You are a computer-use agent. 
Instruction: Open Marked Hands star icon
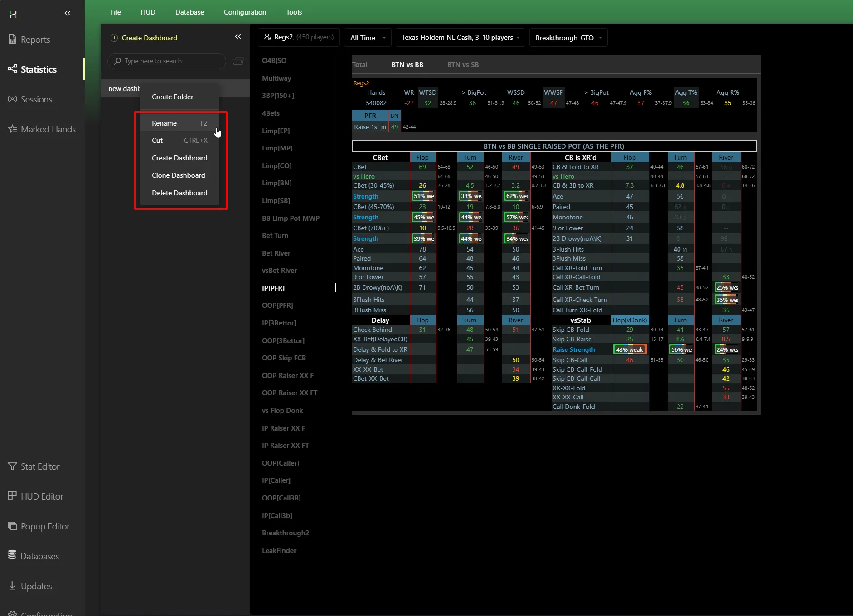pyautogui.click(x=12, y=129)
